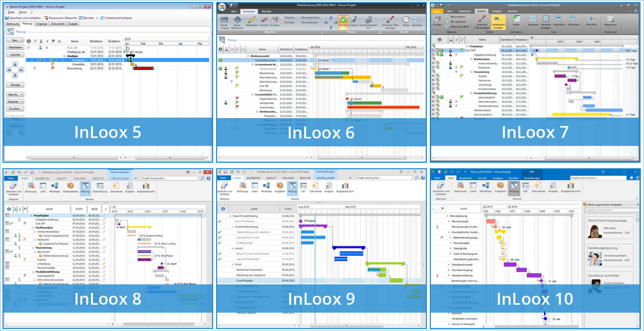Toggle Kritischen Pfad anzeigen in InLoox 7
Viewport: 644px width, 331px height.
pyautogui.click(x=482, y=21)
